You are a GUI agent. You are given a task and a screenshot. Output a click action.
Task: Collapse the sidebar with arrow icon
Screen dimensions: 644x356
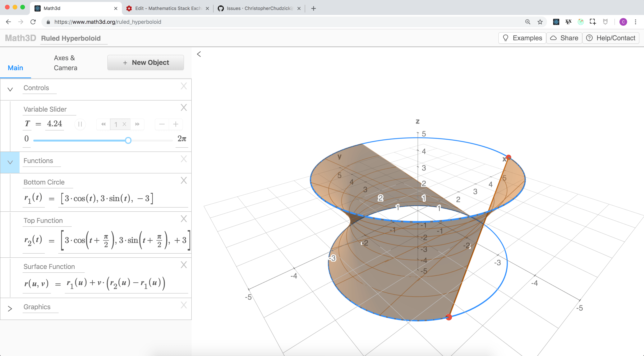(x=199, y=54)
